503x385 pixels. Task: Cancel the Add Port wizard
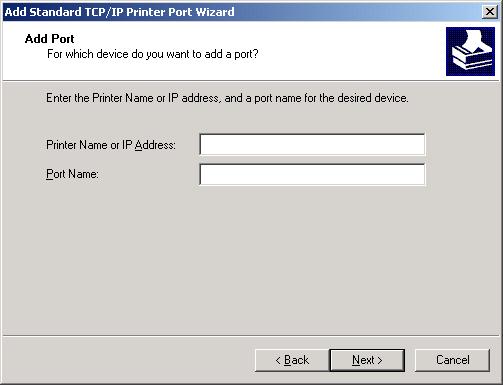pyautogui.click(x=452, y=360)
